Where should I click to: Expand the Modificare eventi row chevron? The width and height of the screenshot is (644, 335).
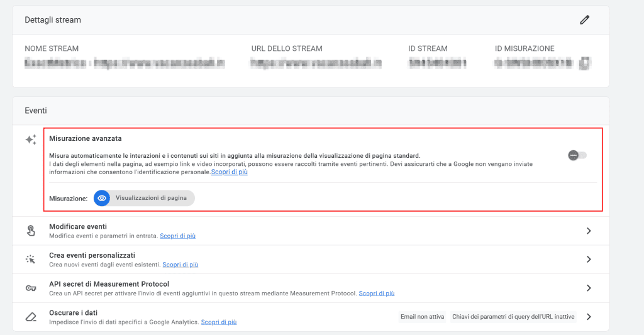click(x=589, y=231)
